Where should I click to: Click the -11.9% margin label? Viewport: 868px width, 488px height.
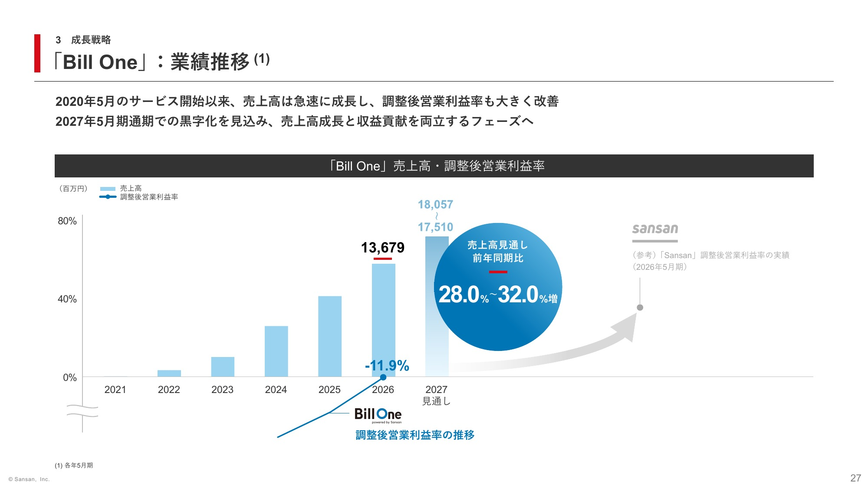pyautogui.click(x=387, y=366)
